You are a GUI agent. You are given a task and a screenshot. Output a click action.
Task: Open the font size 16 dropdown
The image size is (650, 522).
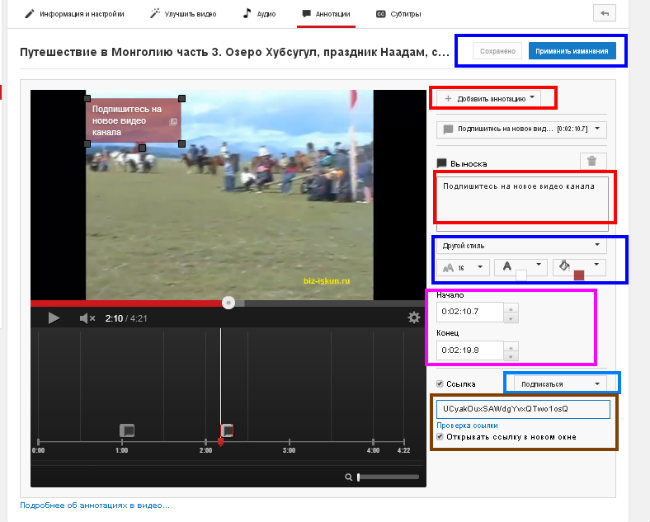pyautogui.click(x=463, y=267)
